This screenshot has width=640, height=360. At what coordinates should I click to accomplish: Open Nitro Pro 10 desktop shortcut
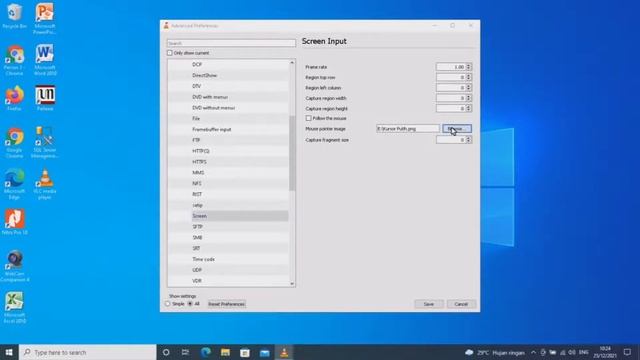coord(15,222)
